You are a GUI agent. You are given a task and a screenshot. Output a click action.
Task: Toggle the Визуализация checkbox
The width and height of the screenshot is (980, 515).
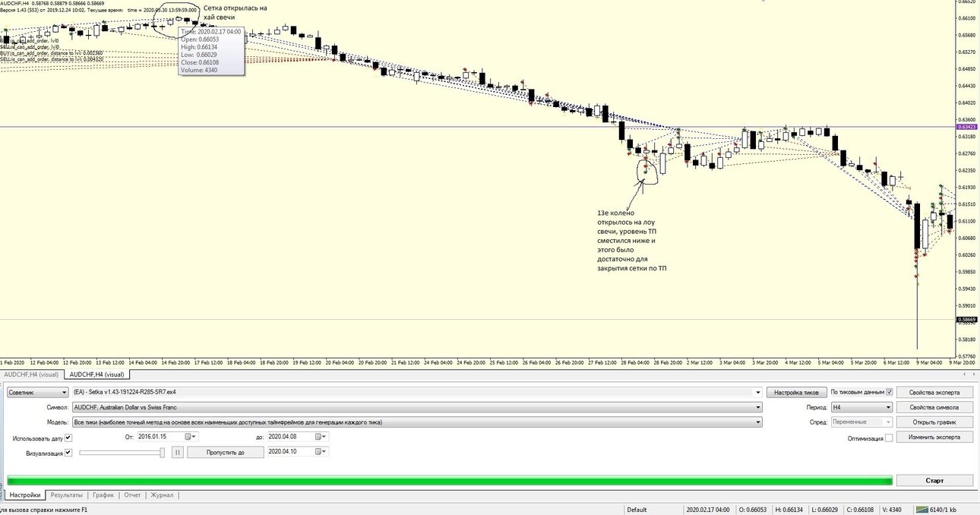tap(68, 452)
